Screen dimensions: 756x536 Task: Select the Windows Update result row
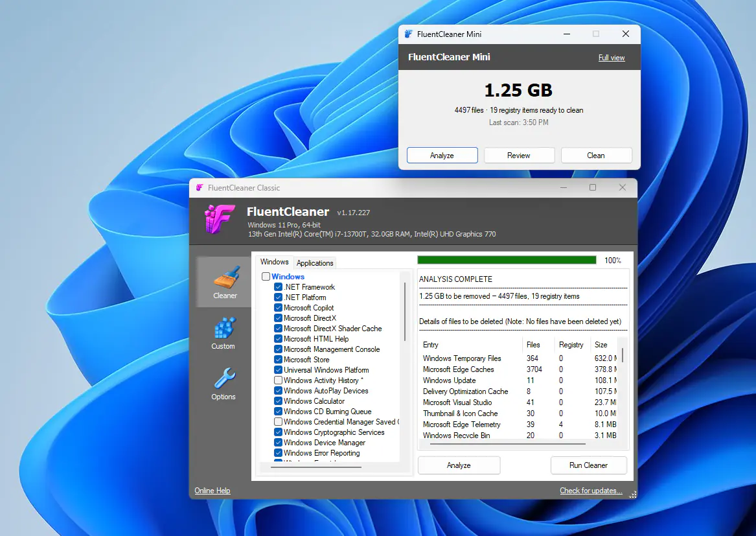coord(520,380)
